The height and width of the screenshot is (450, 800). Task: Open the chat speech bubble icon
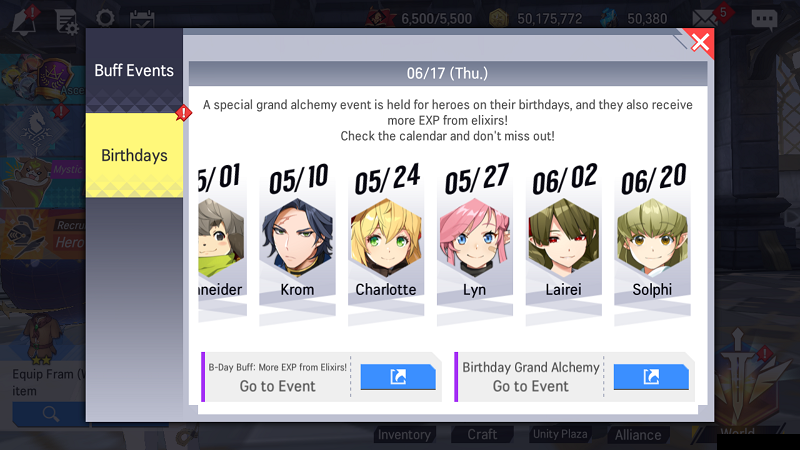(764, 20)
